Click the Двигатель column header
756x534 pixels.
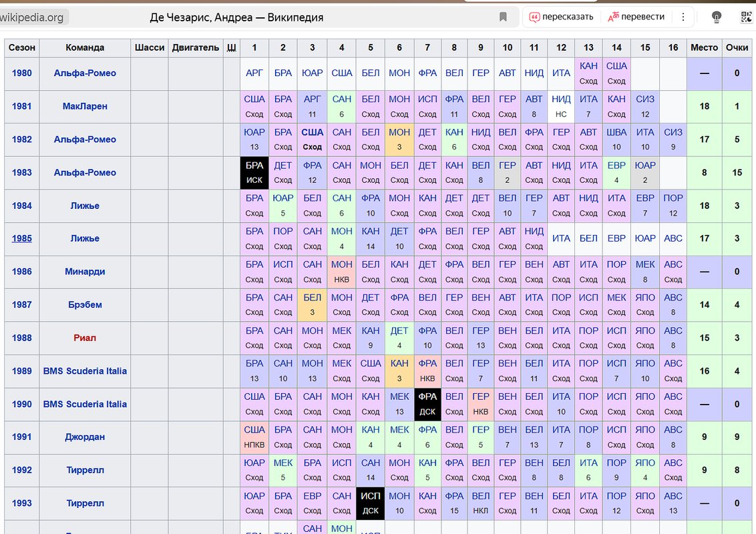point(195,47)
